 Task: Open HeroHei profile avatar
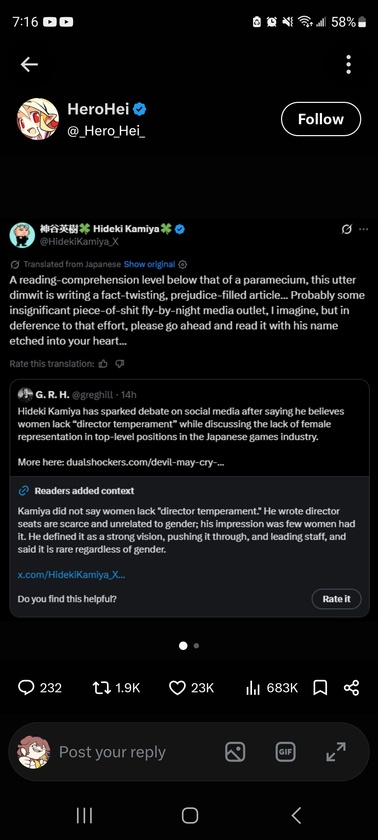37,119
